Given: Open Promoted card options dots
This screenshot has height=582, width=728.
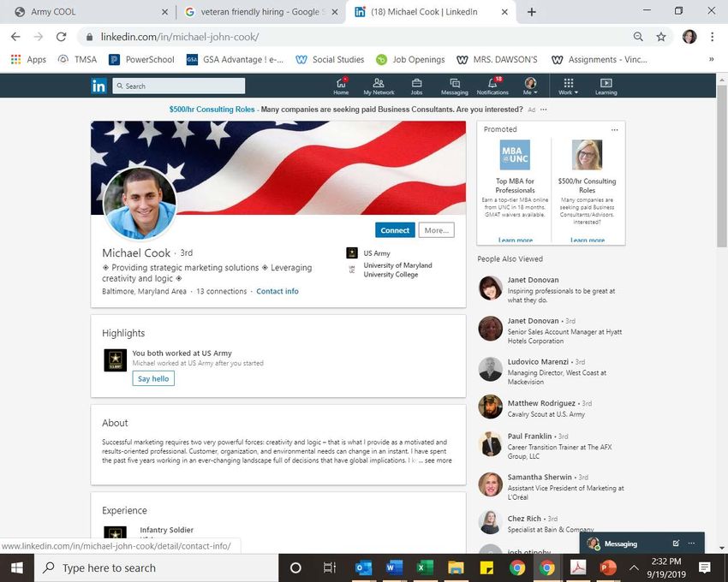Looking at the screenshot, I should [x=615, y=129].
